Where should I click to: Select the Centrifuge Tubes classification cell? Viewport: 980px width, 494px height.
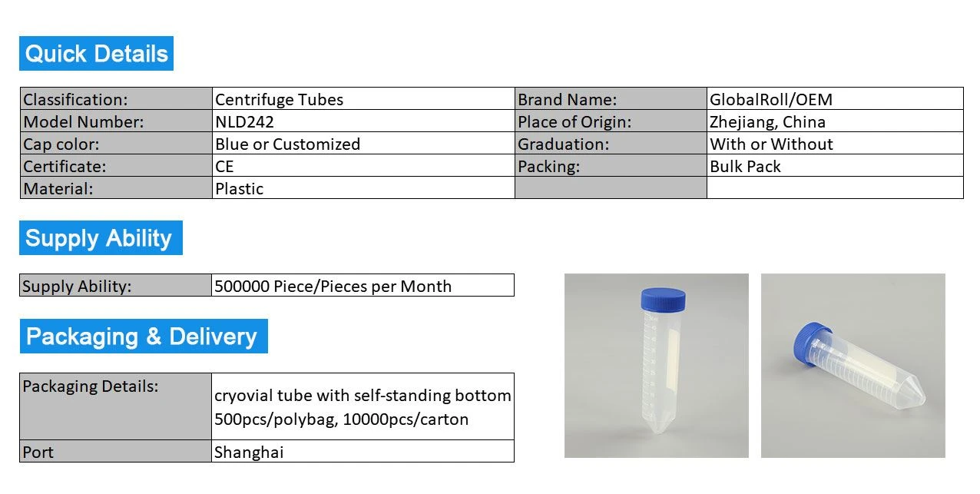(x=363, y=99)
